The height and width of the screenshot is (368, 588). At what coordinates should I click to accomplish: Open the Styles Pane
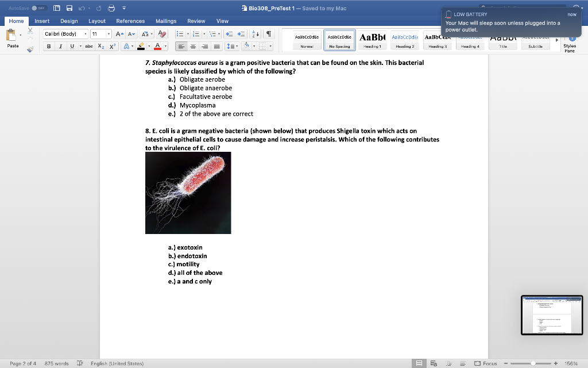coord(570,44)
